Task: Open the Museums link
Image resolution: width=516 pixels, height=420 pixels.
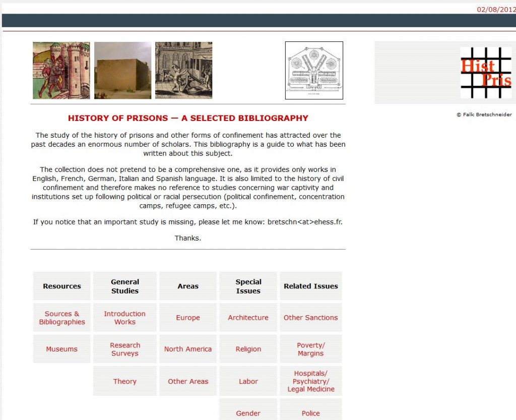Action: pos(62,349)
